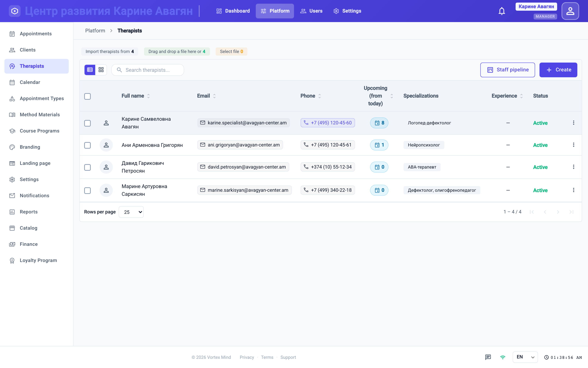Open the Dashboard tab
This screenshot has height=368, width=588.
[233, 11]
